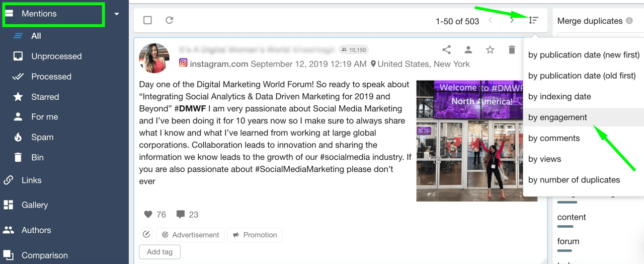Click the Links chain icon
Viewport: 644px width, 264px height.
tap(9, 180)
